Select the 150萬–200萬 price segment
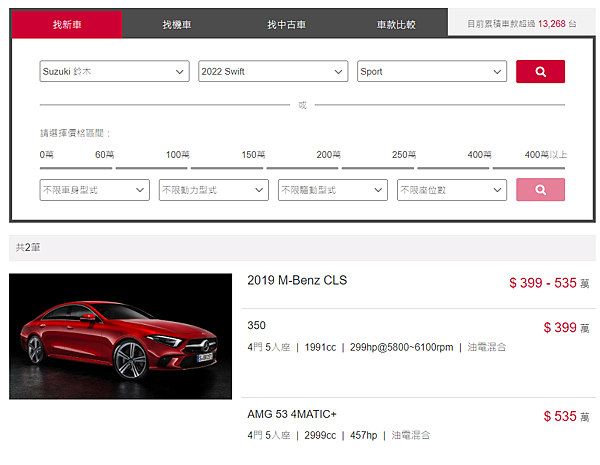 click(302, 168)
